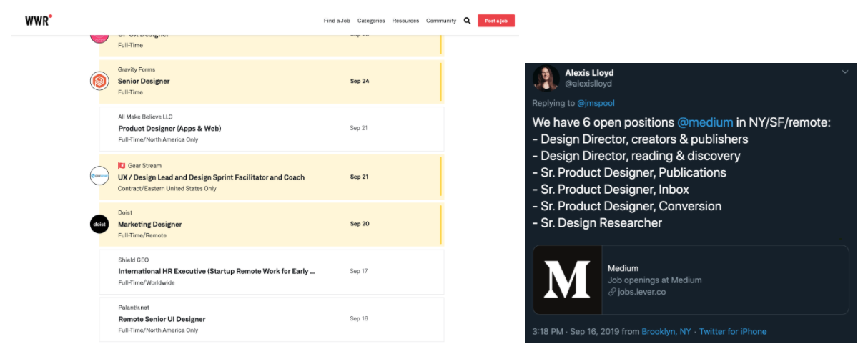868x349 pixels.
Task: Click 'Sr. Design Researcher' line in tweet
Action: [597, 222]
